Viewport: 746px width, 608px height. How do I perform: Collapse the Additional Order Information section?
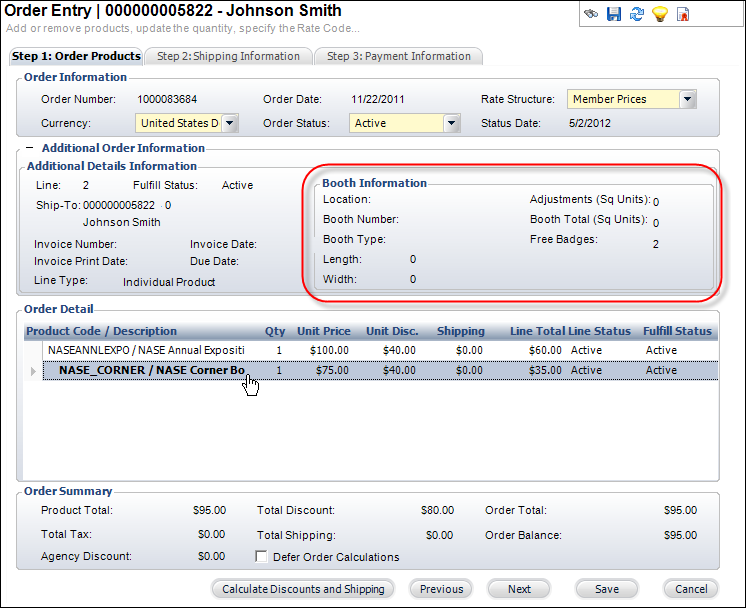tap(30, 148)
